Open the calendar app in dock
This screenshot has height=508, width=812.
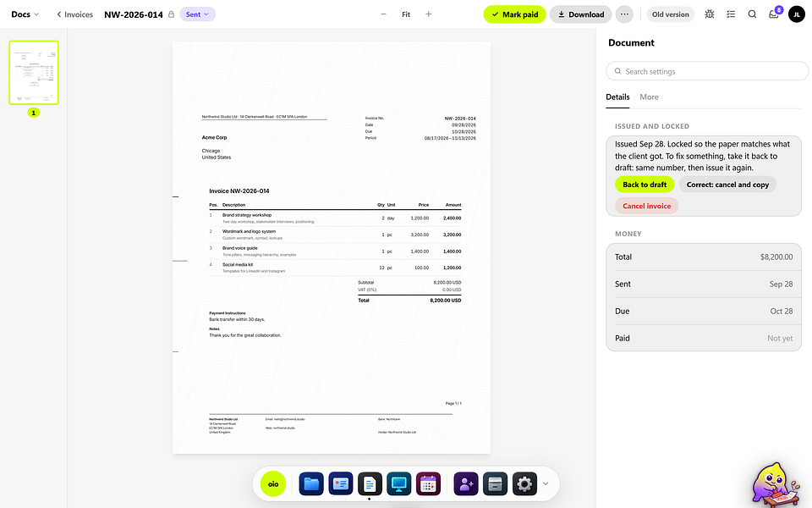pyautogui.click(x=428, y=483)
